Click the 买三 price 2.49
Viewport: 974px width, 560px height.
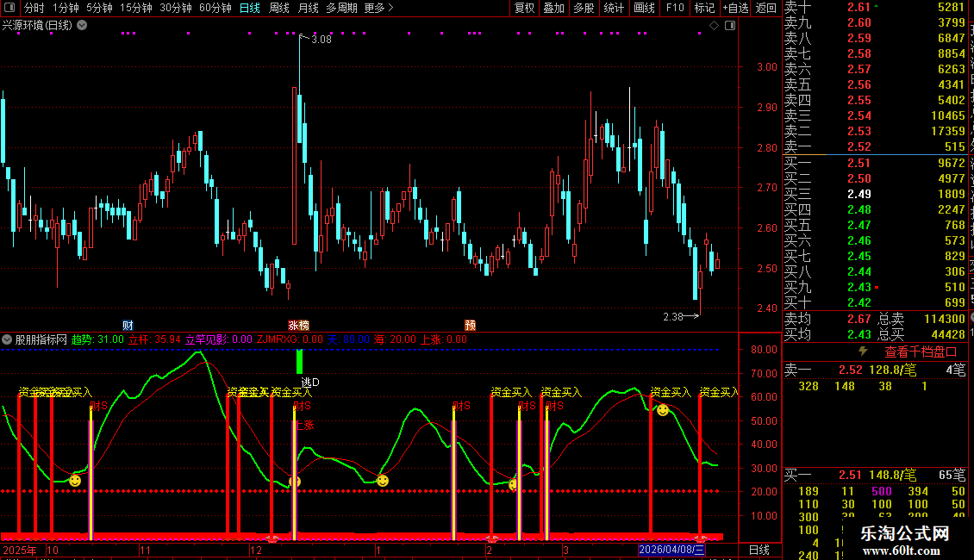859,194
